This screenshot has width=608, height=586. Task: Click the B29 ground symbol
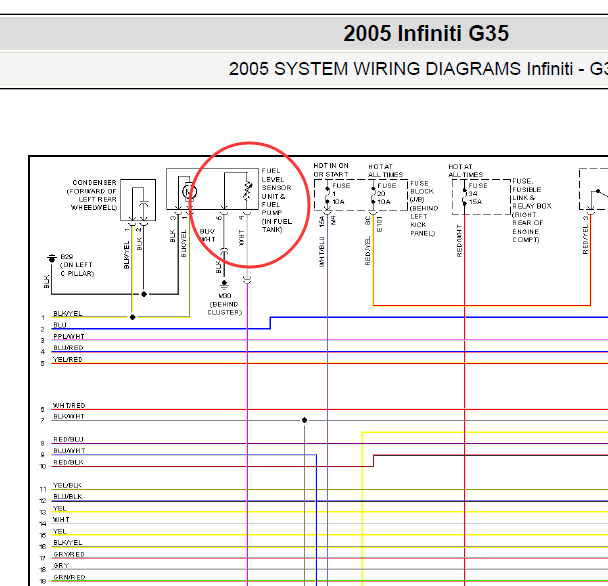point(52,258)
